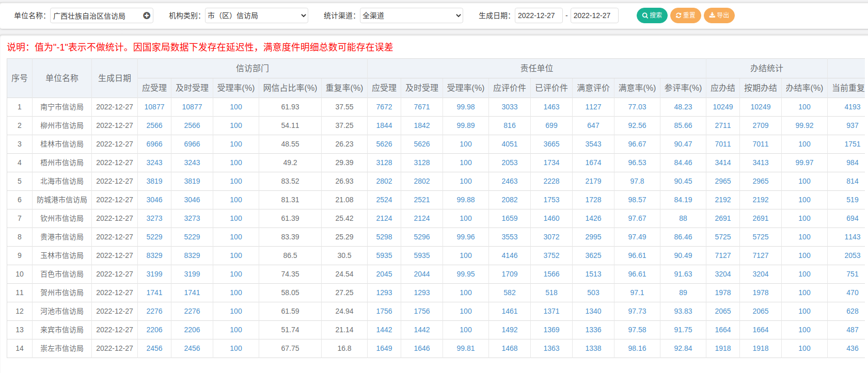The width and height of the screenshot is (868, 373).
Task: Click the end date field 2022-12-27
Action: (x=594, y=15)
